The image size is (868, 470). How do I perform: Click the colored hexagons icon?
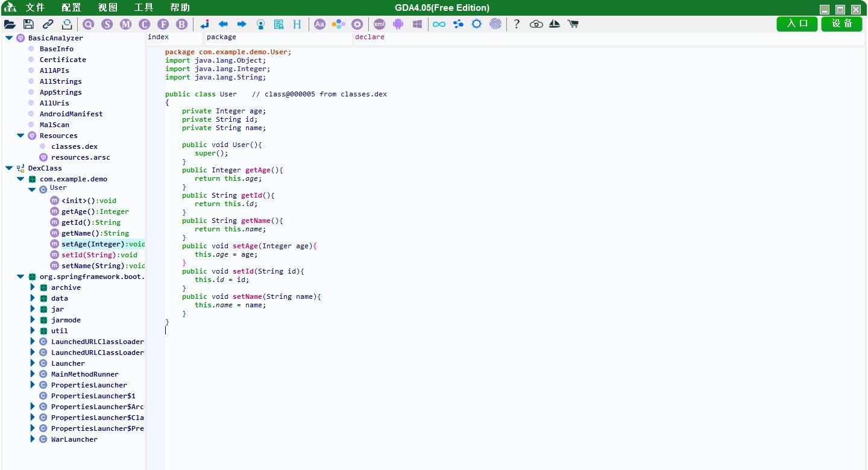point(339,24)
